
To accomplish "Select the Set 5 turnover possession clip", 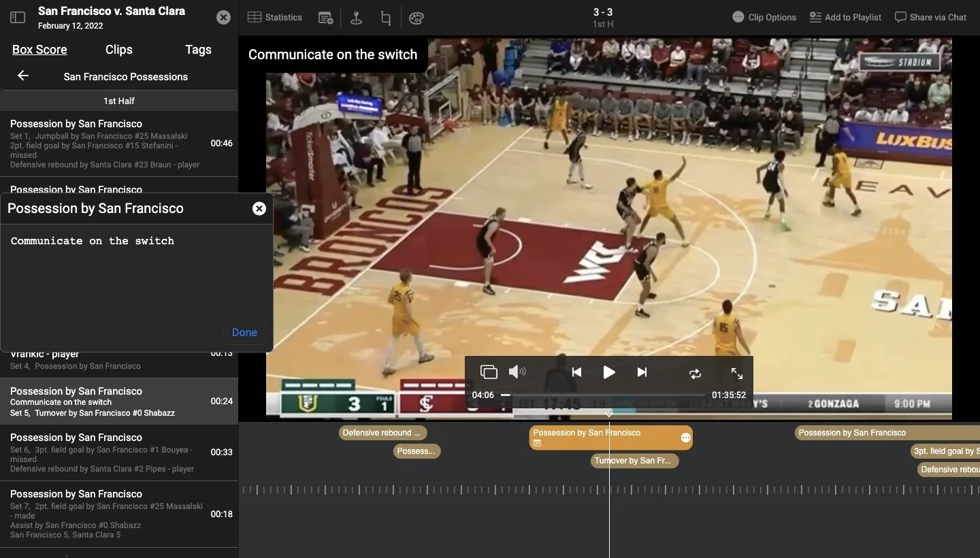I will point(119,401).
